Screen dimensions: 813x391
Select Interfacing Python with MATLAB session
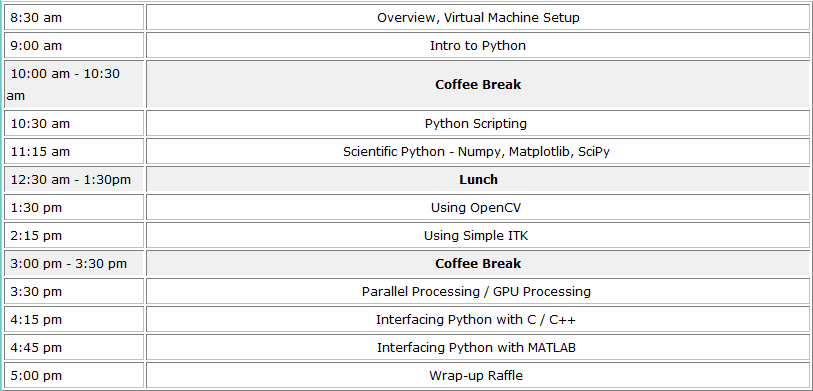(x=478, y=347)
